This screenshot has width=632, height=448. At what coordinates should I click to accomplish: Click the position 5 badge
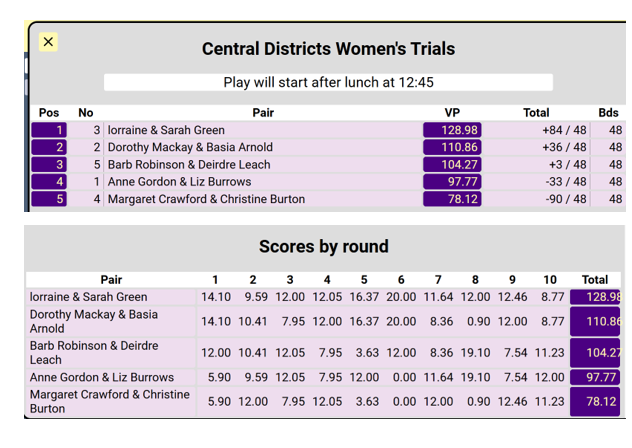(x=49, y=199)
